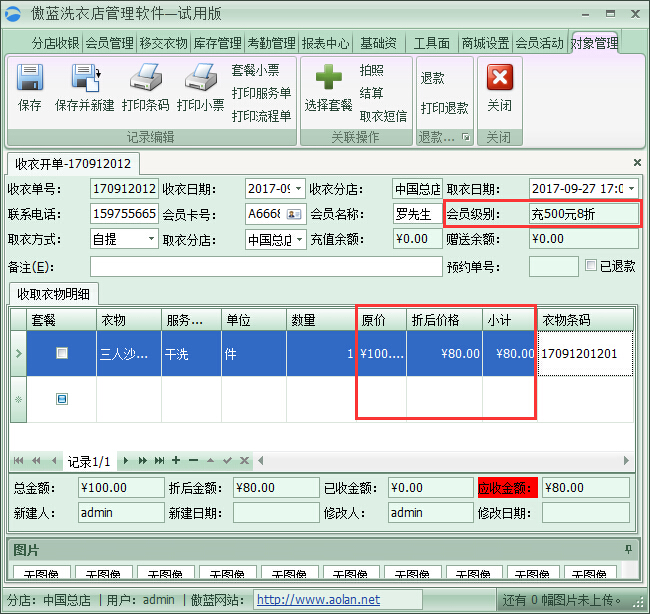650x614 pixels.
Task: Open the www.aolan.net website link
Action: (x=318, y=600)
